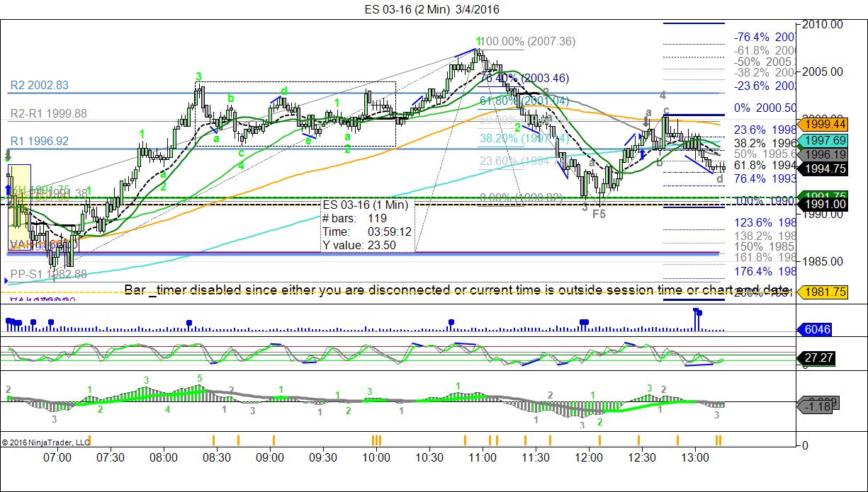Select the 123.6% Fibonacci extension label

click(x=764, y=222)
